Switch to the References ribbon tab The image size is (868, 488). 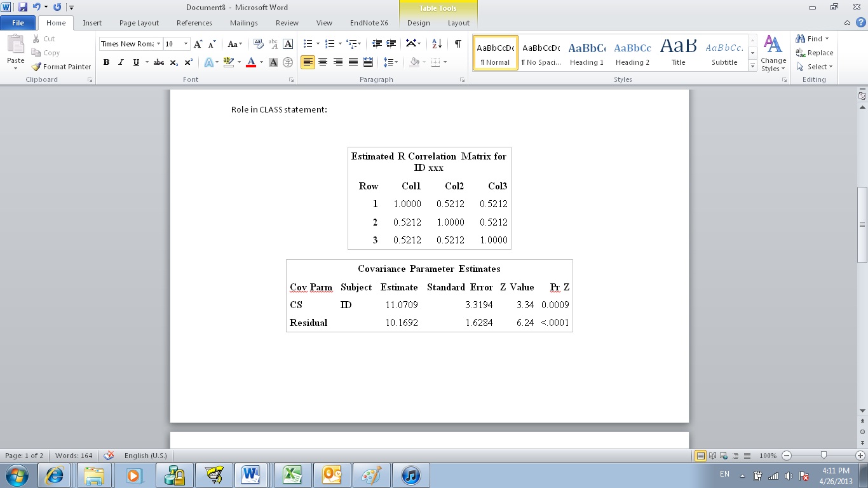194,22
